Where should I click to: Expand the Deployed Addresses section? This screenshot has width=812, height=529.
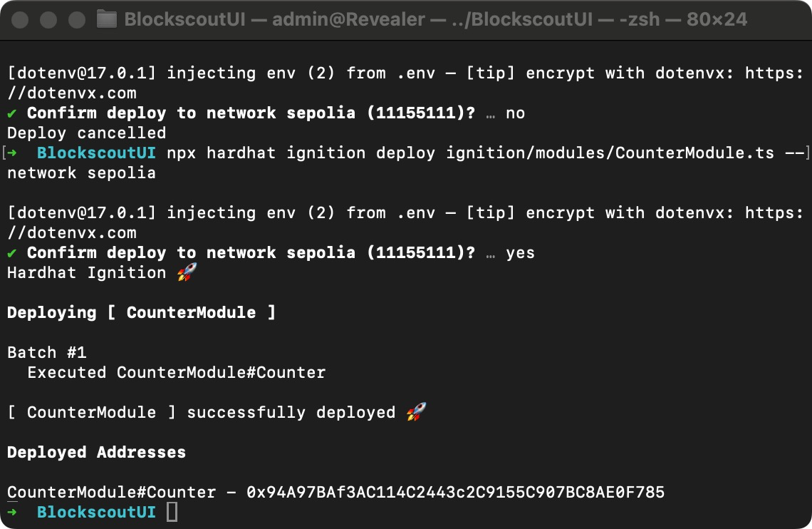click(x=95, y=452)
